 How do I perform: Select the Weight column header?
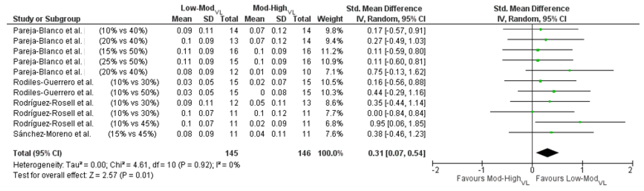330,19
